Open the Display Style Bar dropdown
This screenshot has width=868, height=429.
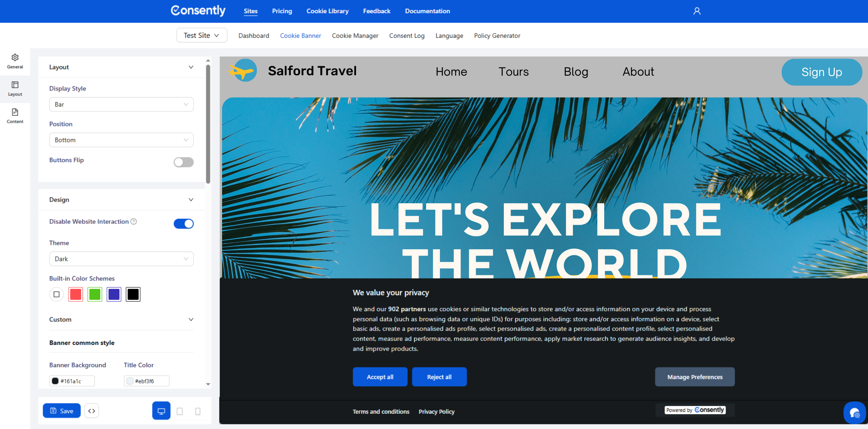pos(121,105)
